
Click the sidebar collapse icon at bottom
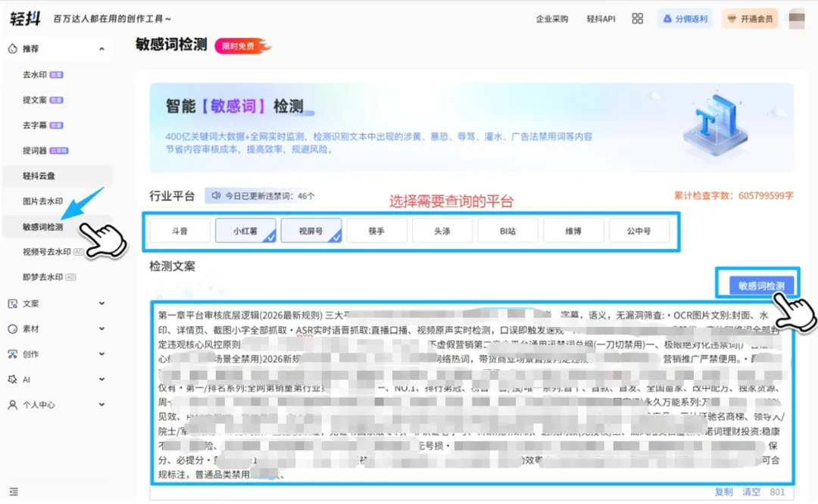pyautogui.click(x=14, y=491)
